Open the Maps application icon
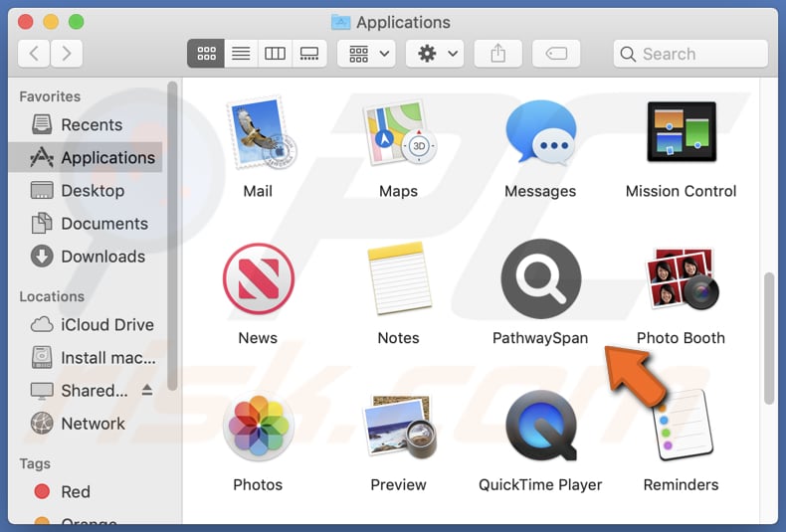 [x=400, y=132]
